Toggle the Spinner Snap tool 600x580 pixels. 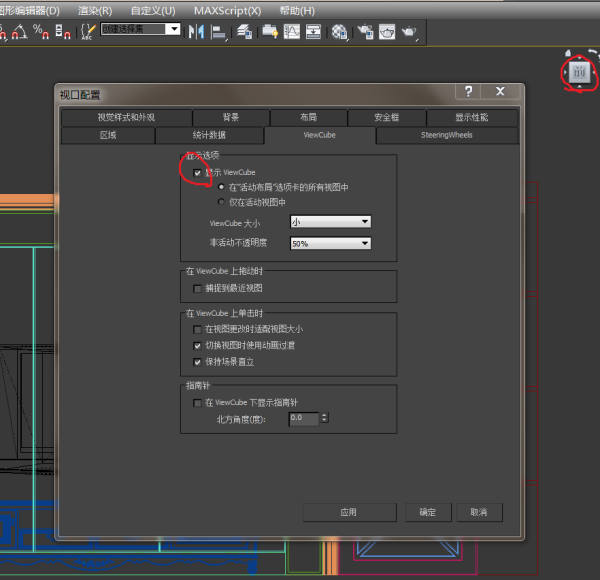pyautogui.click(x=63, y=31)
